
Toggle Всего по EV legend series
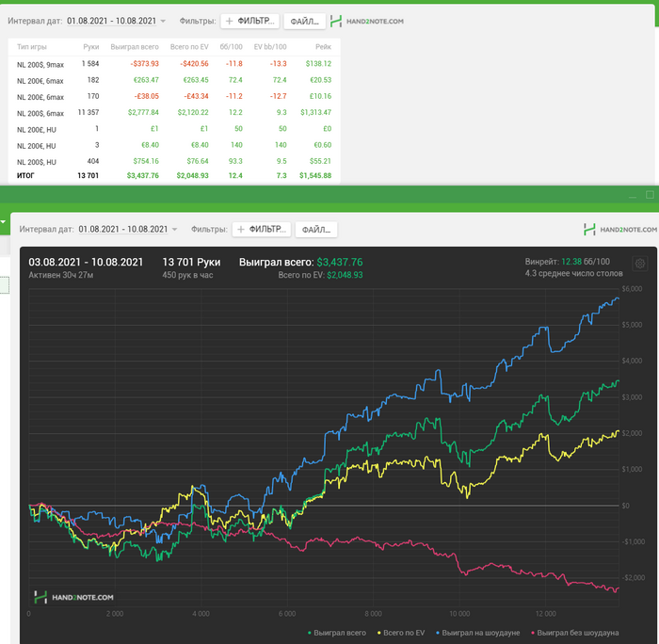click(401, 633)
